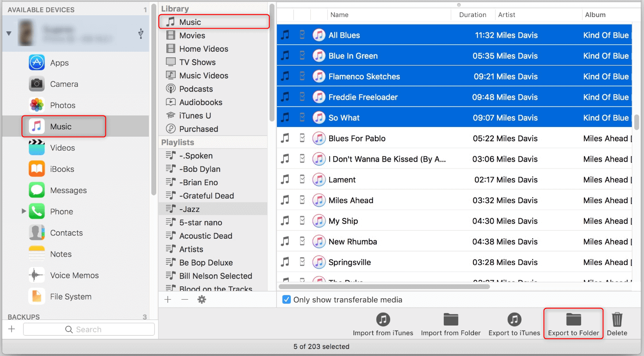The height and width of the screenshot is (356, 644).
Task: Toggle checkbox for Blues For Pablo track
Action: [x=302, y=138]
